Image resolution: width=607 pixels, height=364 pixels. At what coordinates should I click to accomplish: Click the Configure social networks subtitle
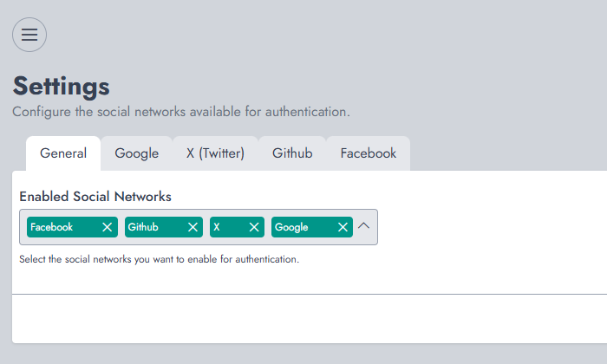click(x=181, y=112)
